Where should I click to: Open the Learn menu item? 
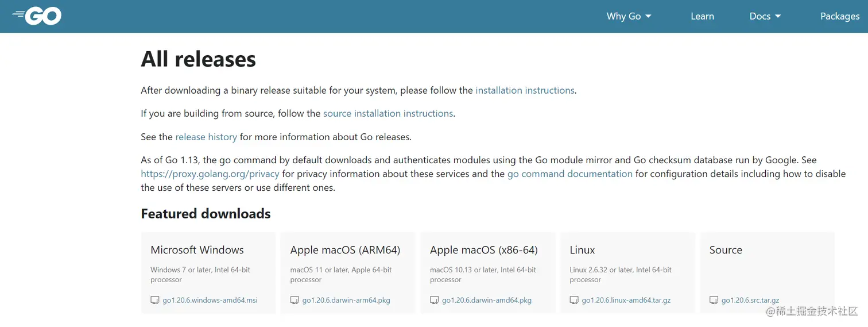tap(702, 16)
